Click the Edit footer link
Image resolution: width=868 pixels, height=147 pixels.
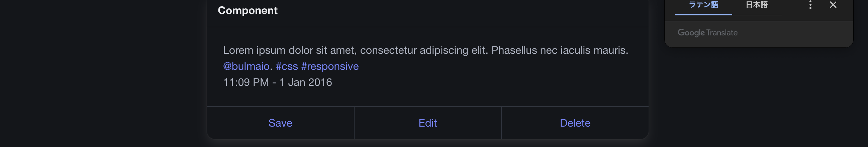click(427, 123)
